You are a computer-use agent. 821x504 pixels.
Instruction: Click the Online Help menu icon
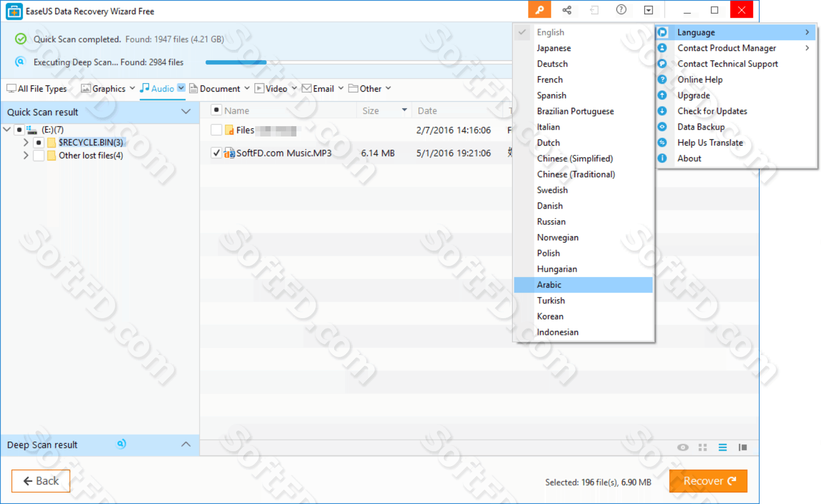(x=662, y=80)
